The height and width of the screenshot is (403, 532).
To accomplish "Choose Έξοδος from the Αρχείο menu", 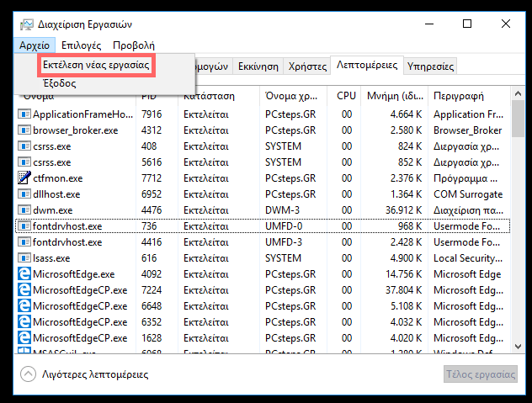I will (60, 83).
